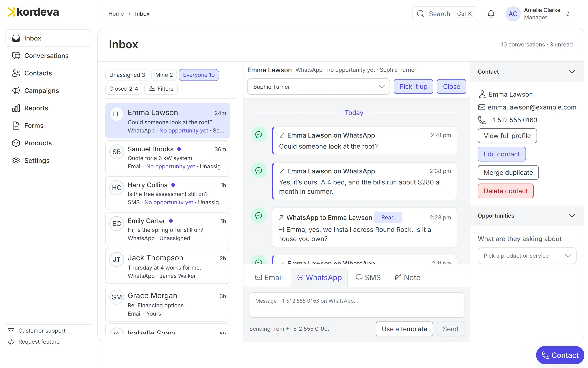Open Reports in the sidebar
The width and height of the screenshot is (588, 368).
click(48, 108)
